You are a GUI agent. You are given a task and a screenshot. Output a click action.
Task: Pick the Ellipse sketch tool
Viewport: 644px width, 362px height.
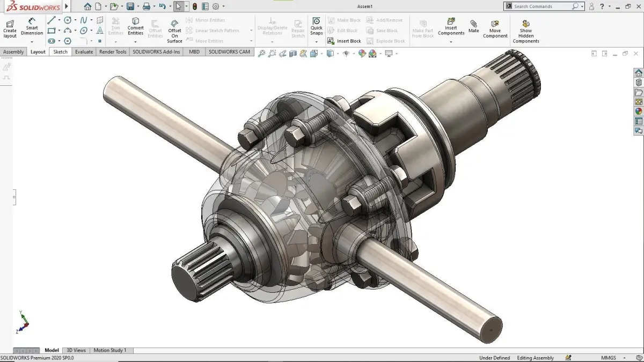84,31
